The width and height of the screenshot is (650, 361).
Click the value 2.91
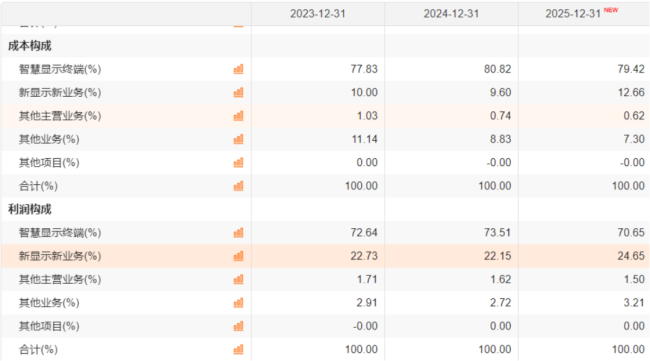coord(367,303)
